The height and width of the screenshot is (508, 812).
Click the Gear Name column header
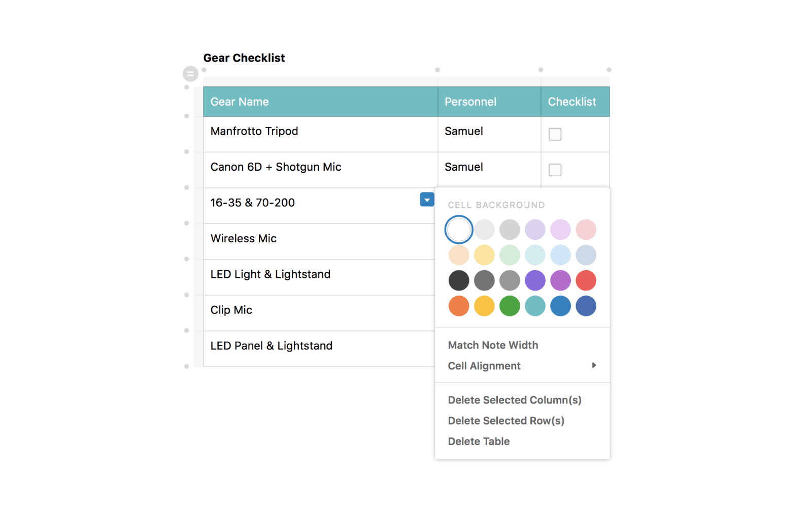320,102
